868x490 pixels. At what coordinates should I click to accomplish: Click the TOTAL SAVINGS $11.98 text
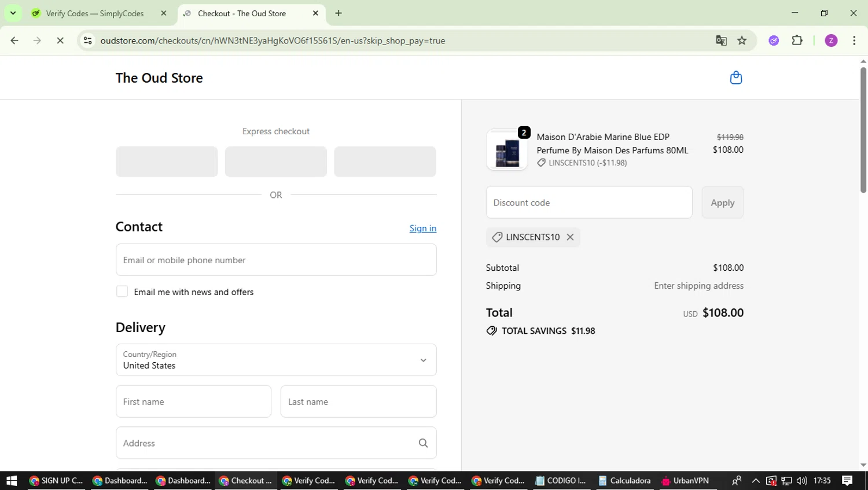(548, 331)
